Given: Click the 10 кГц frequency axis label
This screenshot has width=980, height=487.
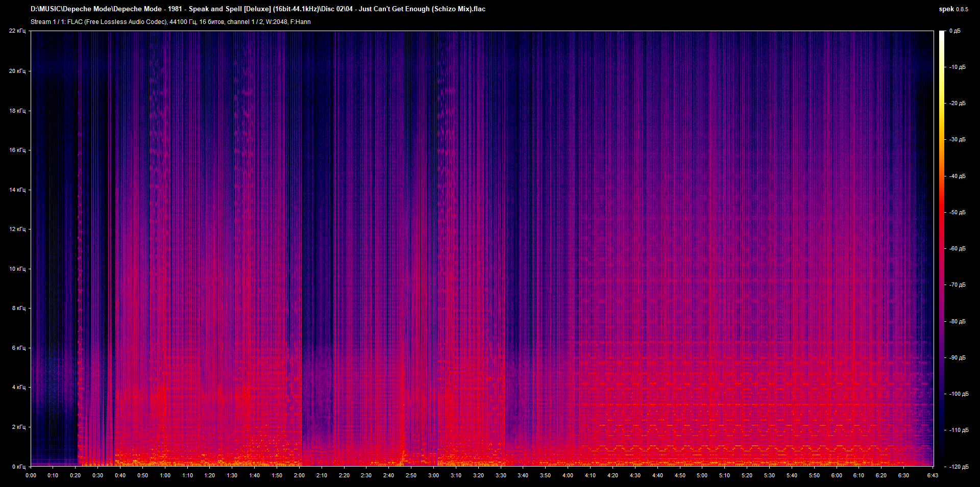Looking at the screenshot, I should pyautogui.click(x=17, y=269).
